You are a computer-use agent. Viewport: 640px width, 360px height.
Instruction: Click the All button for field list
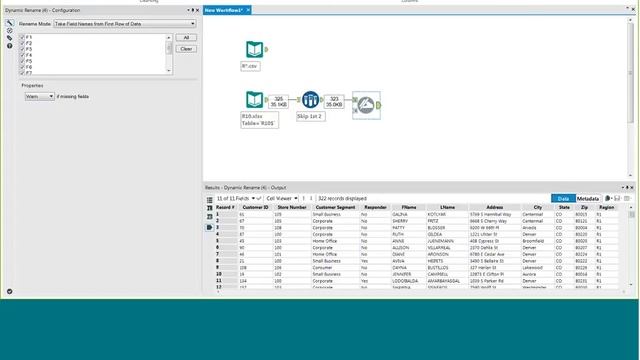pos(186,38)
